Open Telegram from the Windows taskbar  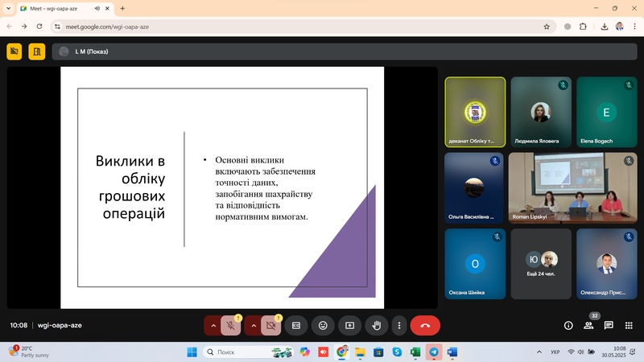coord(435,352)
